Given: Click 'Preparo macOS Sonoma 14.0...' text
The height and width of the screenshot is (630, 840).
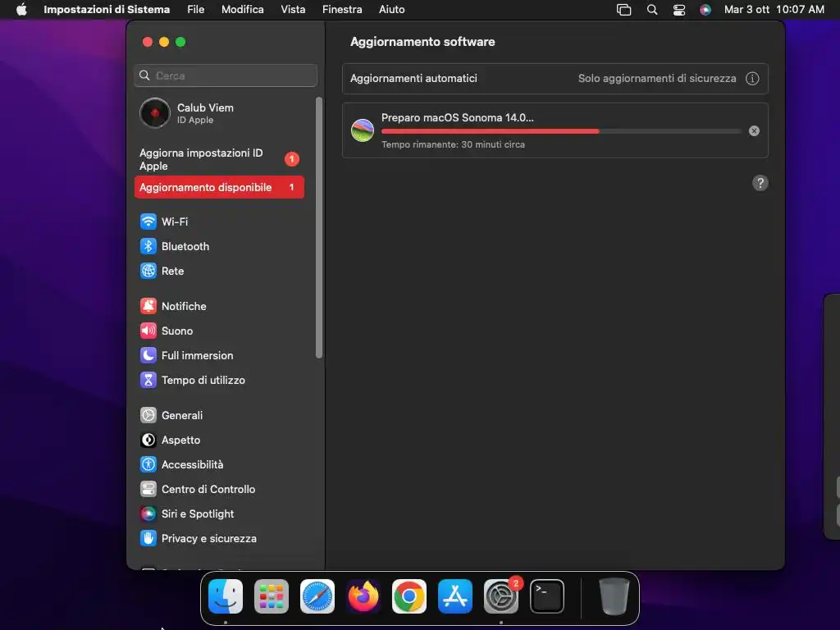Looking at the screenshot, I should (x=458, y=118).
